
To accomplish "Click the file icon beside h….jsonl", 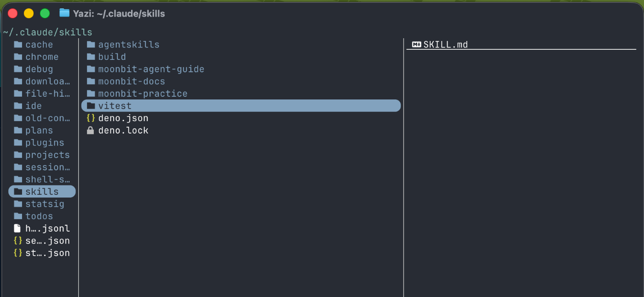I will click(17, 228).
